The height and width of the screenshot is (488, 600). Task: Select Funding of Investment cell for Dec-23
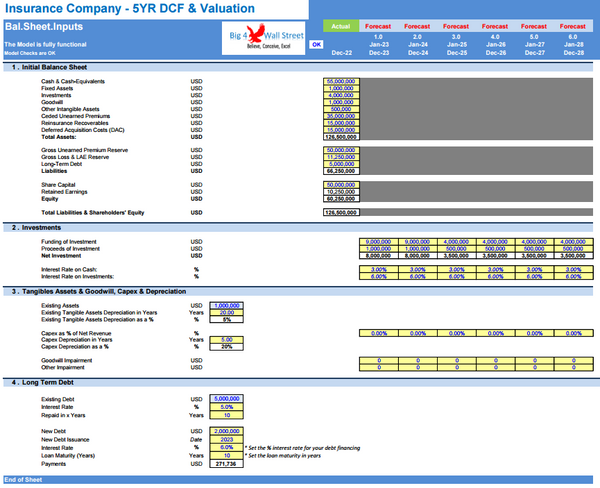click(378, 242)
